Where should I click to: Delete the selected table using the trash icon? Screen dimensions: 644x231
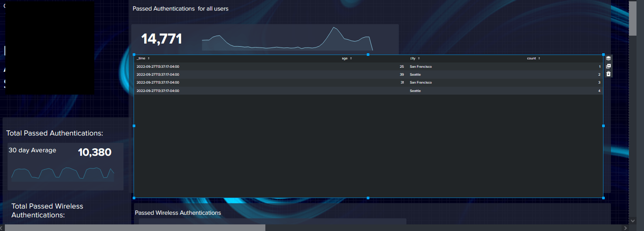[x=608, y=74]
